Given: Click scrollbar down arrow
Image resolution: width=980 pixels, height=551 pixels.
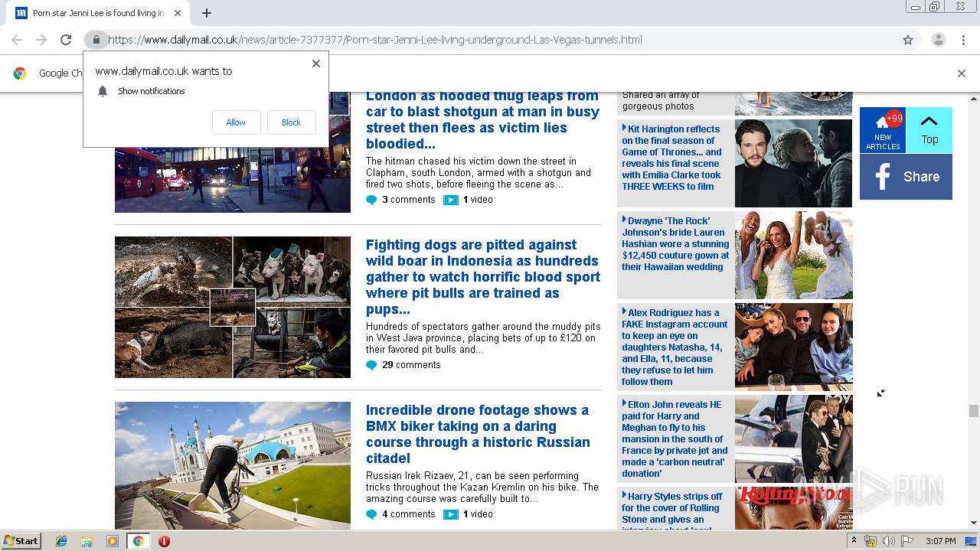Looking at the screenshot, I should pyautogui.click(x=973, y=523).
